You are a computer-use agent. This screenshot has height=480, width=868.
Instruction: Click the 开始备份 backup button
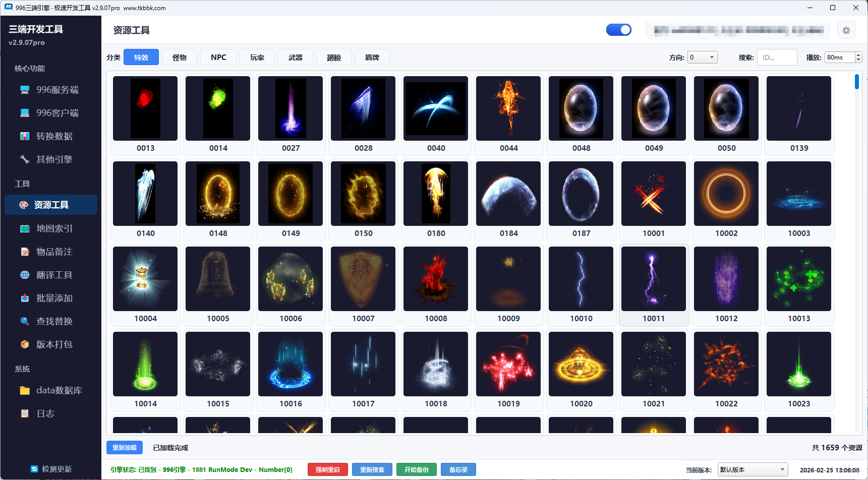tap(416, 469)
